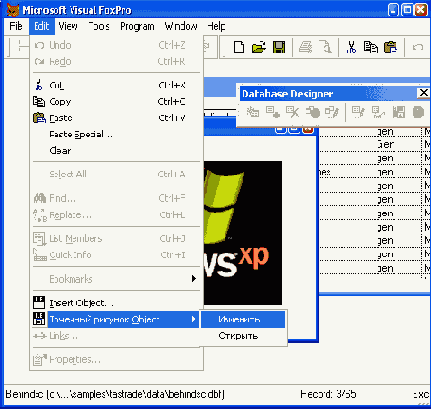The width and height of the screenshot is (431, 409).
Task: Click Remove Table icon in Database Designer
Action: coord(292,112)
